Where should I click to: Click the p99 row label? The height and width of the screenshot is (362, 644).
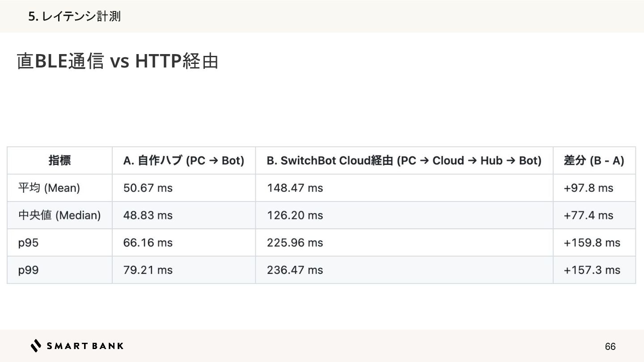pyautogui.click(x=29, y=270)
